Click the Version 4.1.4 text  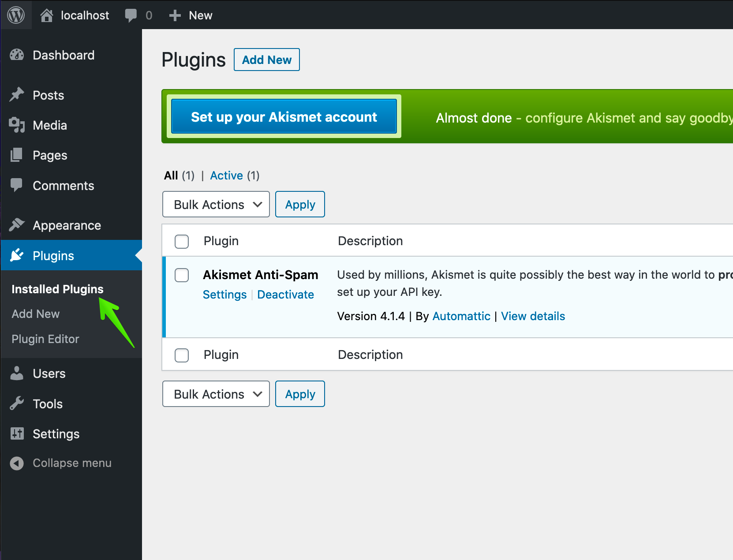pos(371,316)
